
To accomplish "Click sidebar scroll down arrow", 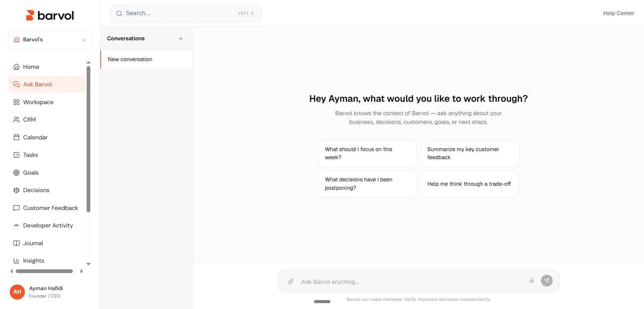I will [x=89, y=264].
